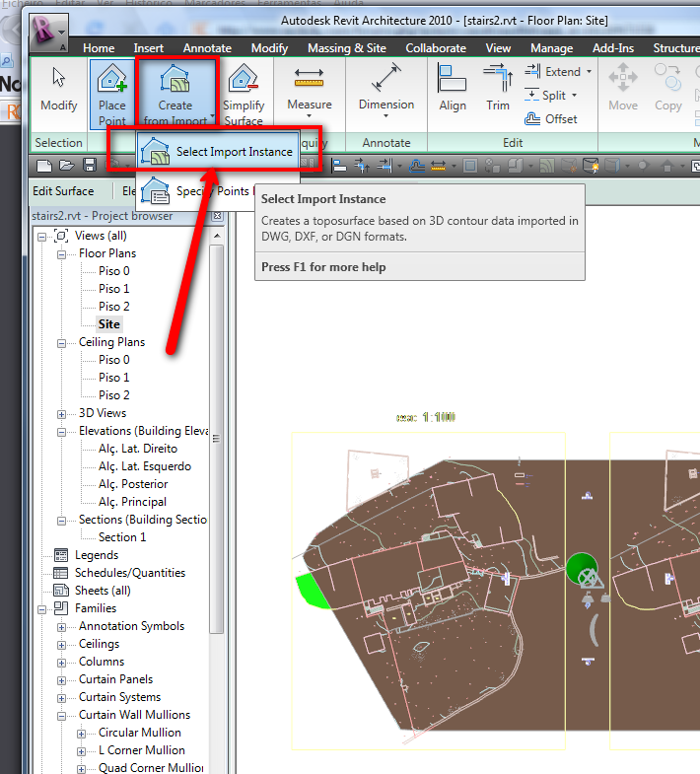Choose Select Import Instance menu entry
700x774 pixels.
[x=233, y=152]
